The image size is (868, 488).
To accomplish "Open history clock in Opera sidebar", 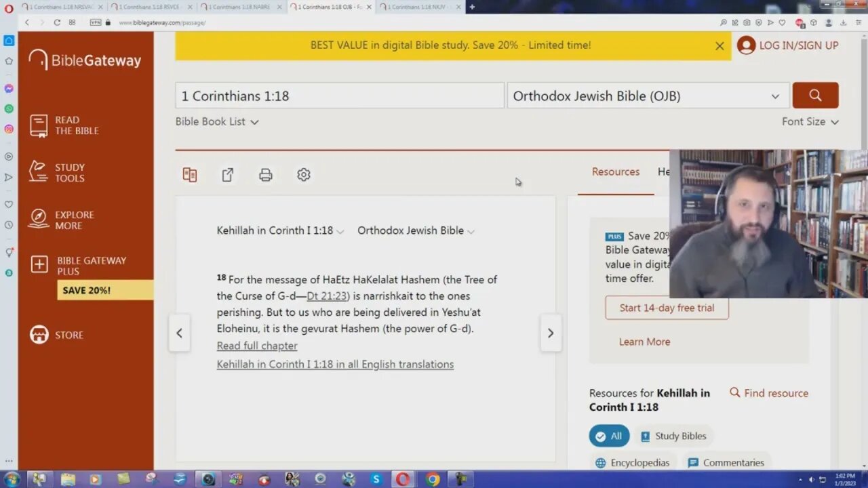I will (9, 224).
